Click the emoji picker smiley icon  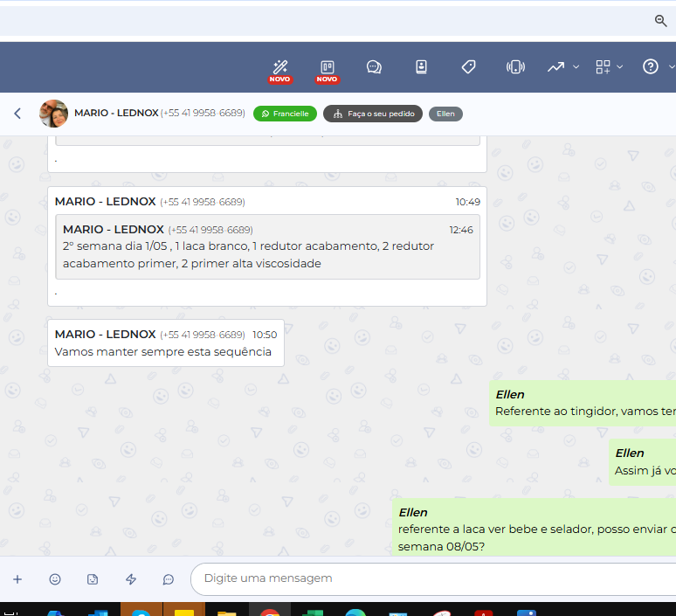pos(55,578)
